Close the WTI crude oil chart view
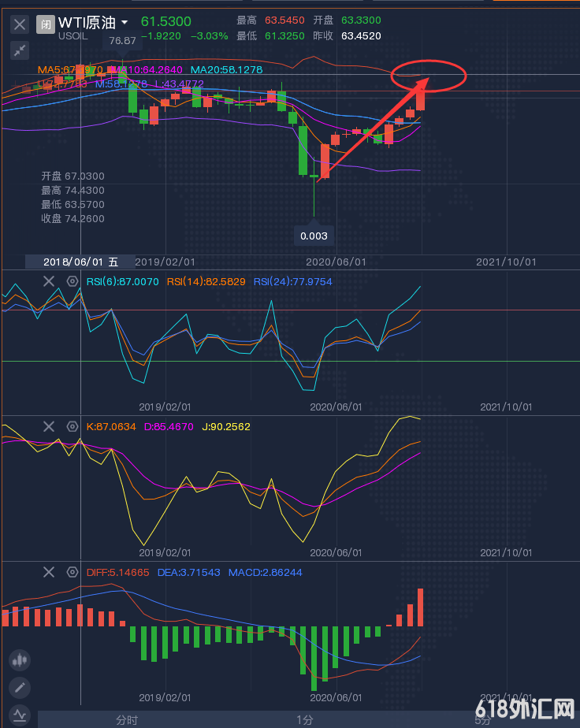580x728 pixels. click(20, 24)
